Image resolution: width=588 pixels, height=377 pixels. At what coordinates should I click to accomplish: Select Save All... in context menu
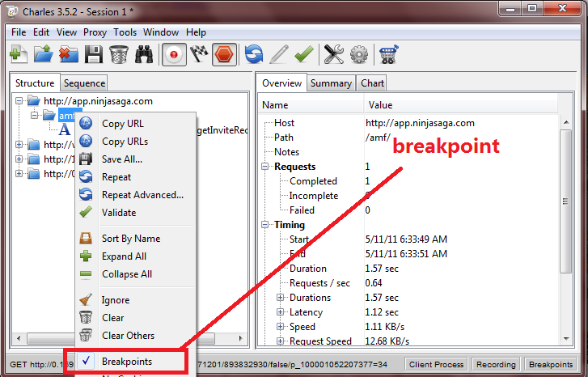135,159
